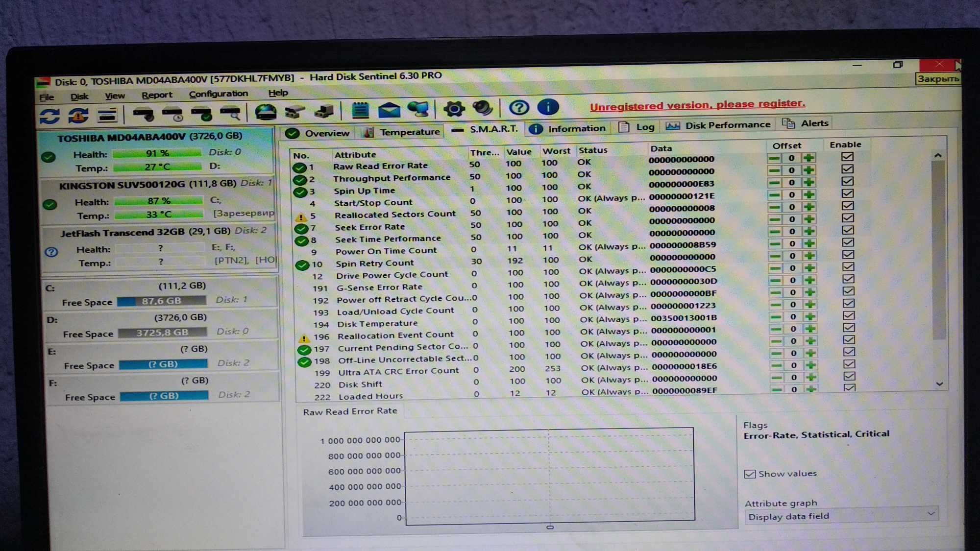Click the TOSHIBA Health 91 % bar
Viewport: 980px width, 551px height.
tap(157, 153)
